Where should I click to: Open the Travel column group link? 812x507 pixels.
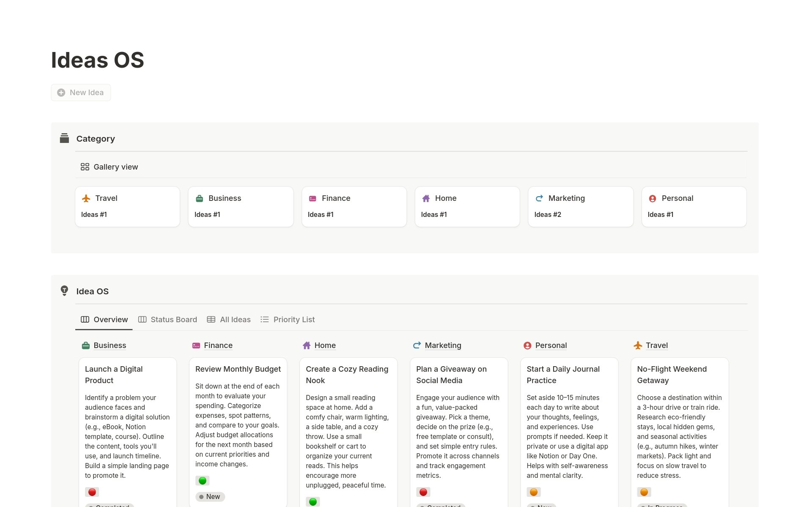657,345
